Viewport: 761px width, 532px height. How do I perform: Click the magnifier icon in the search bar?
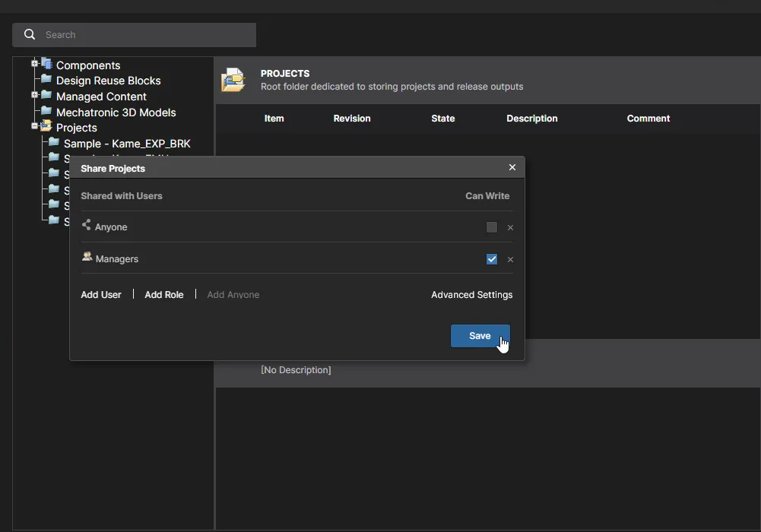point(30,34)
